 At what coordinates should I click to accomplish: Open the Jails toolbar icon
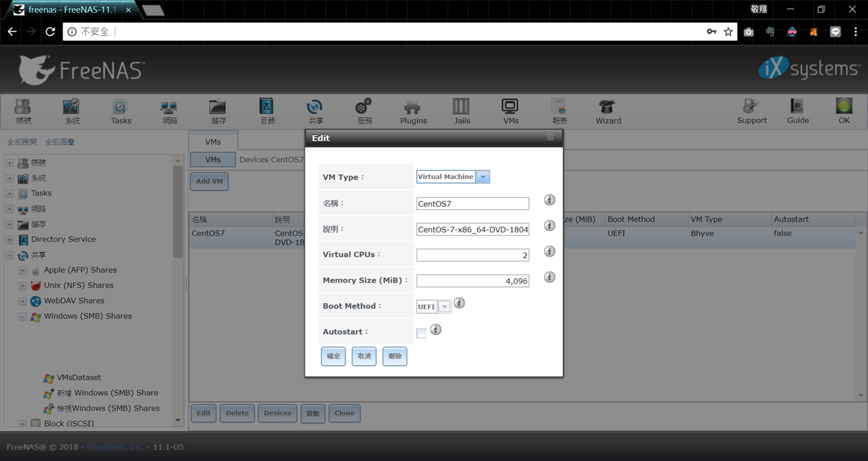pyautogui.click(x=462, y=111)
